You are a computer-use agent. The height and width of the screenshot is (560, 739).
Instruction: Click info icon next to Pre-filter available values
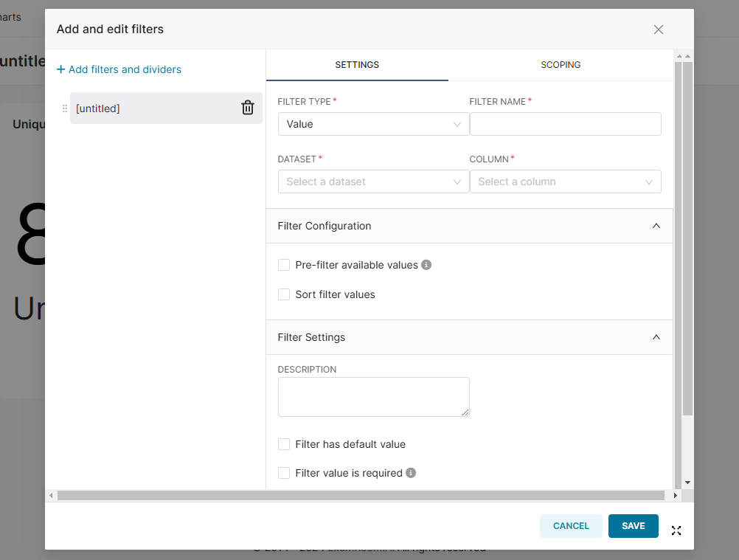(426, 265)
